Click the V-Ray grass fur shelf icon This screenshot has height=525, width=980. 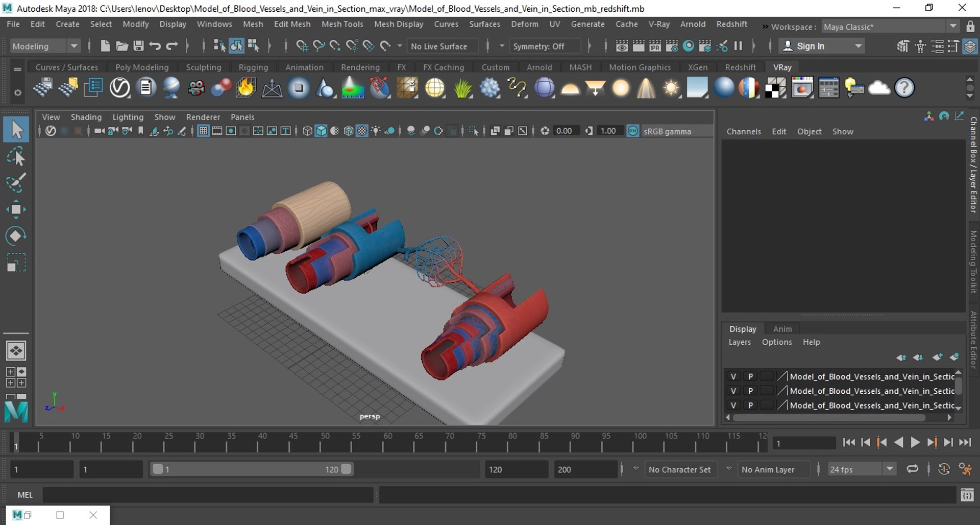click(462, 88)
